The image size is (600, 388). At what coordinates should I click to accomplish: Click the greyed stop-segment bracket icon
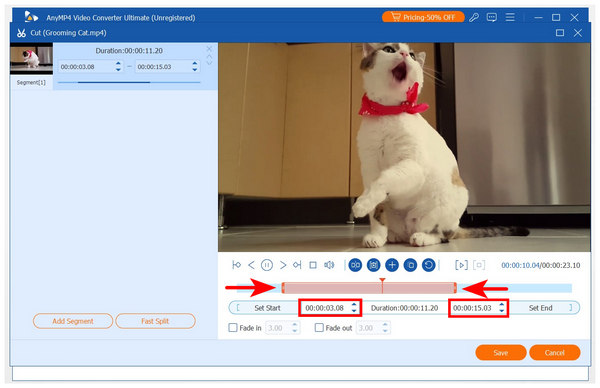(479, 265)
